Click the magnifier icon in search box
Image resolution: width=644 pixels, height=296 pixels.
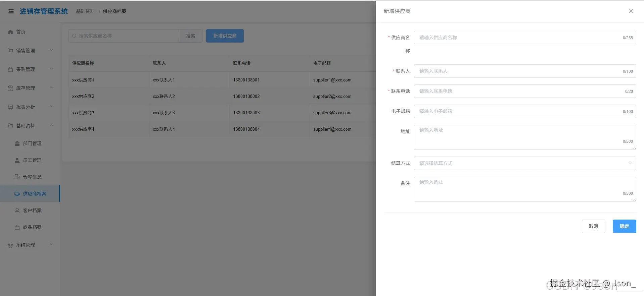(x=75, y=36)
